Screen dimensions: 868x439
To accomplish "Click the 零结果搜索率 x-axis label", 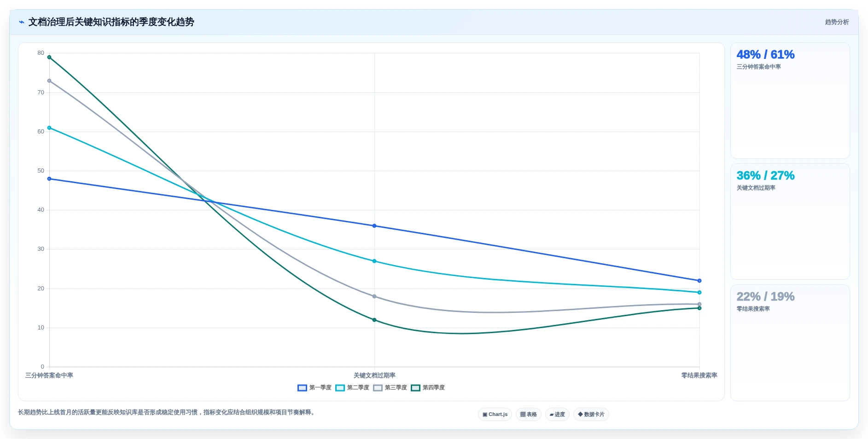I will [699, 375].
